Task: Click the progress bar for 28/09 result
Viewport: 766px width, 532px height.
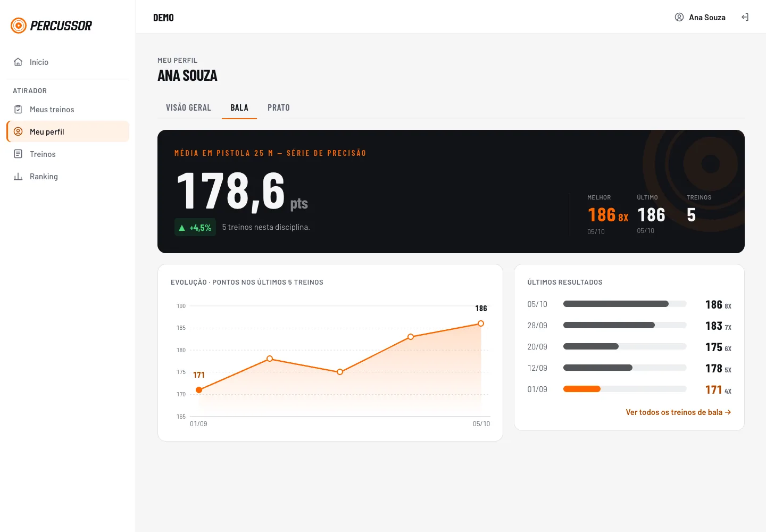Action: tap(625, 326)
